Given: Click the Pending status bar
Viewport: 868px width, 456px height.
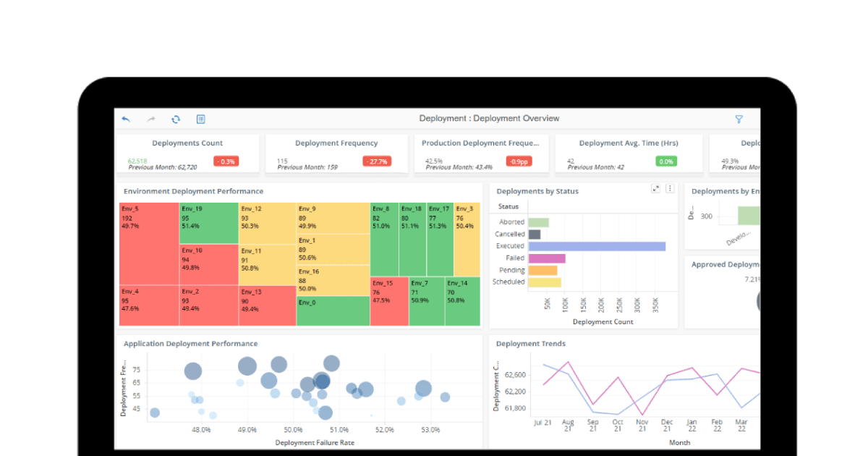Looking at the screenshot, I should click(542, 270).
